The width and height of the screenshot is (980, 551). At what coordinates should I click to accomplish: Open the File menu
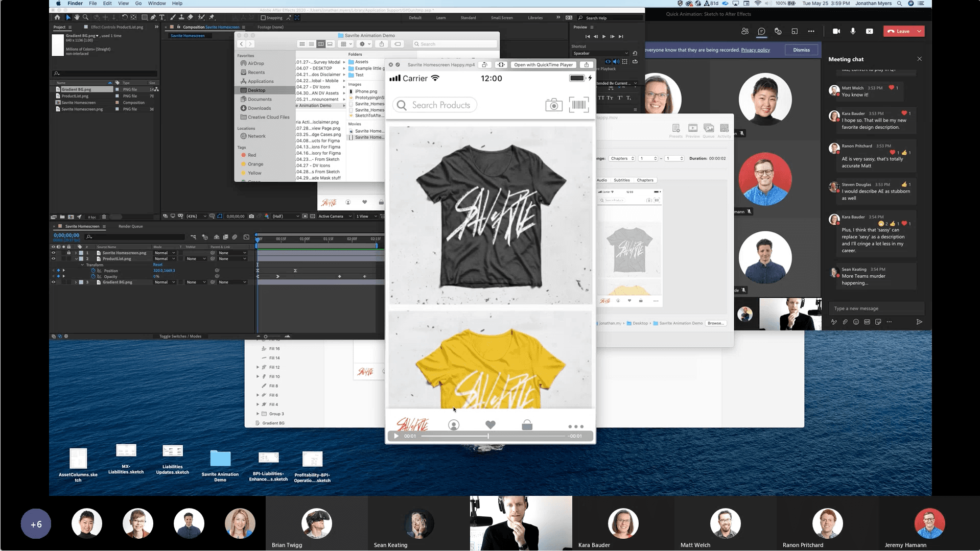pos(92,3)
